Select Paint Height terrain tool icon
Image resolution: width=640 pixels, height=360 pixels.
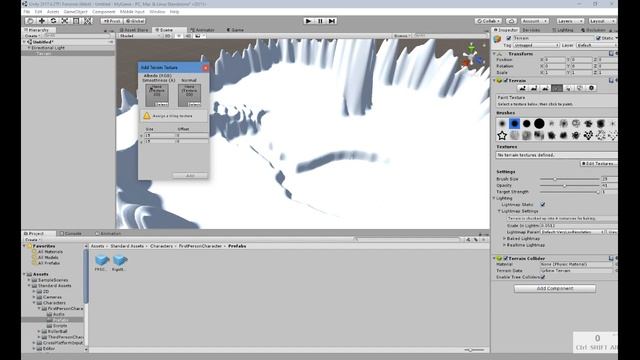click(x=533, y=88)
